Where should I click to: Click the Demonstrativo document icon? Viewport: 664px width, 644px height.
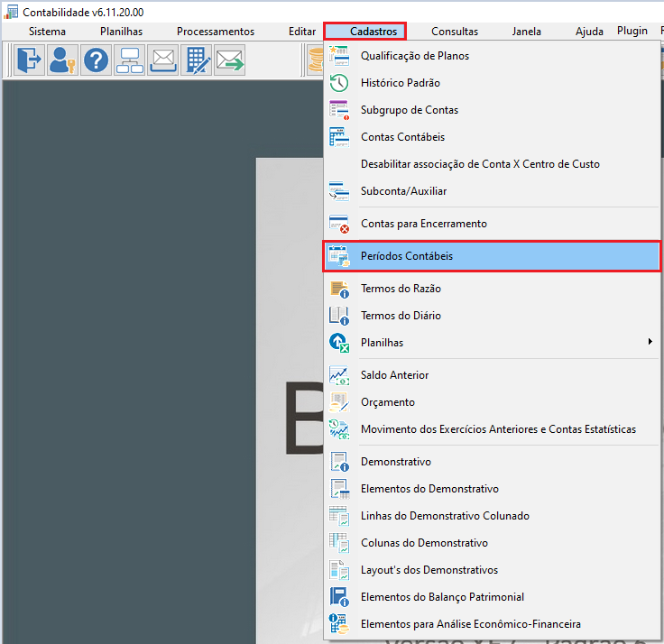tap(339, 462)
